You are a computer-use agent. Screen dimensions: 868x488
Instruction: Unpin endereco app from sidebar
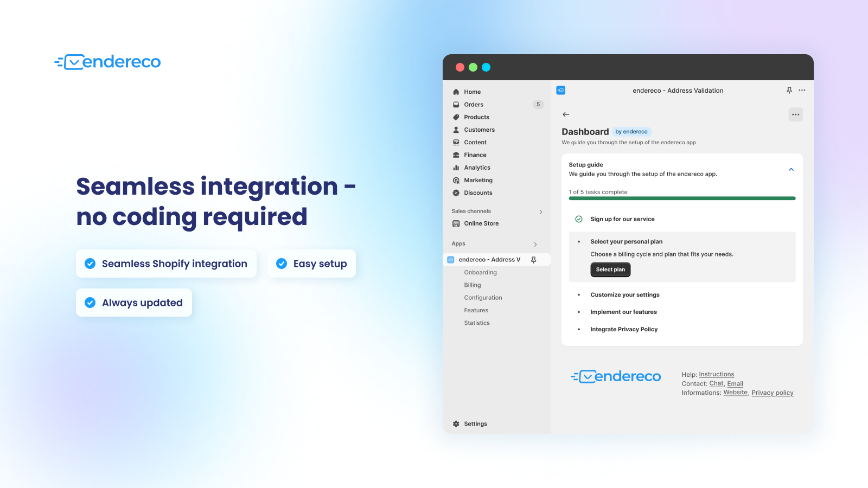click(534, 260)
